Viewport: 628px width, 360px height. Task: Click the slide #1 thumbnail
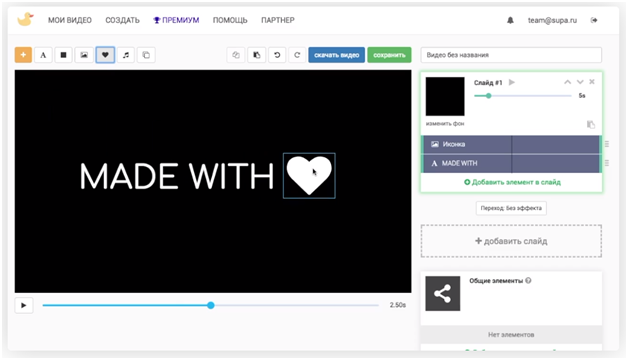[445, 97]
